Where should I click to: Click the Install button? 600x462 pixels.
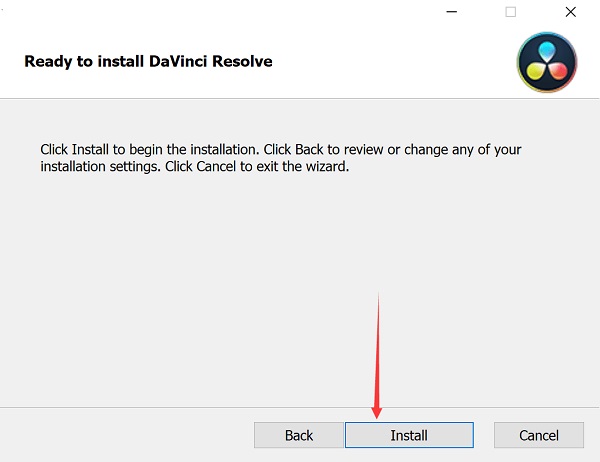(x=409, y=435)
